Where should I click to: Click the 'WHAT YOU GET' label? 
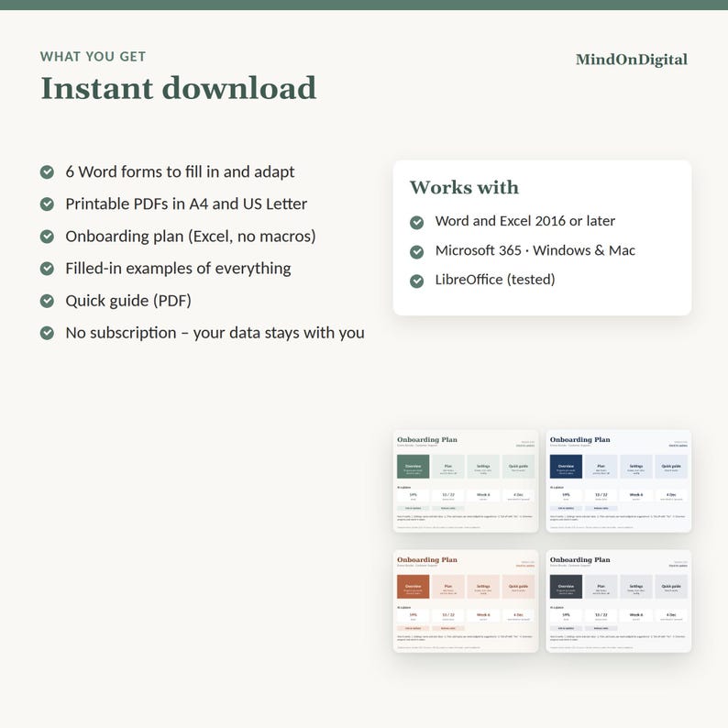[x=93, y=57]
